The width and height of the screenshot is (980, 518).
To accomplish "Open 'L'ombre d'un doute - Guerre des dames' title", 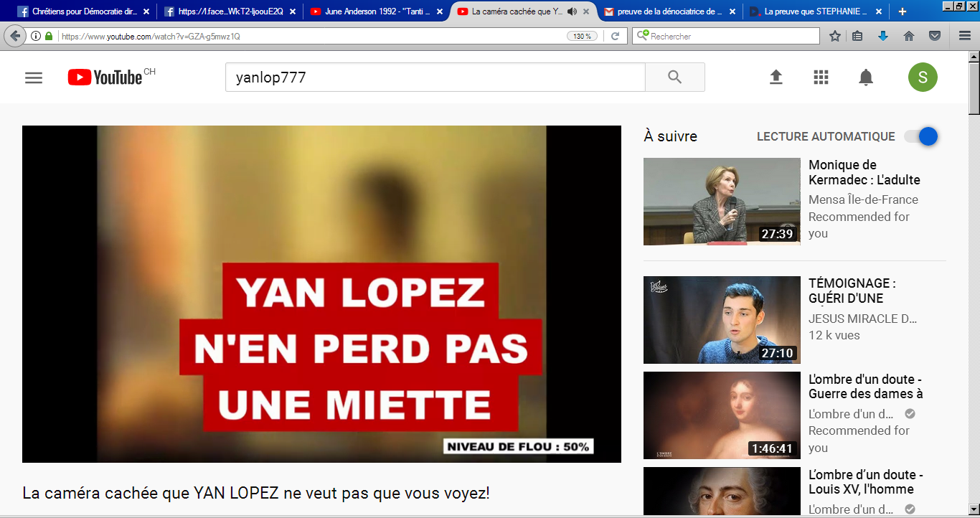I will pos(865,386).
